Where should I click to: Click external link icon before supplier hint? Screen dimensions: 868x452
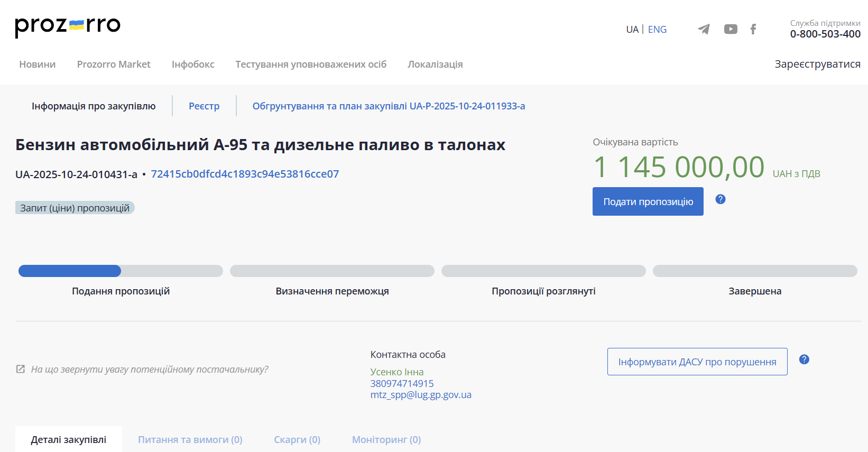[x=21, y=369]
